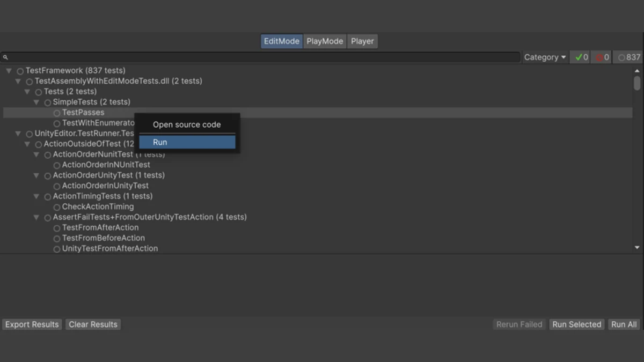644x362 pixels.
Task: Click the scrollbar down arrow
Action: [637, 248]
